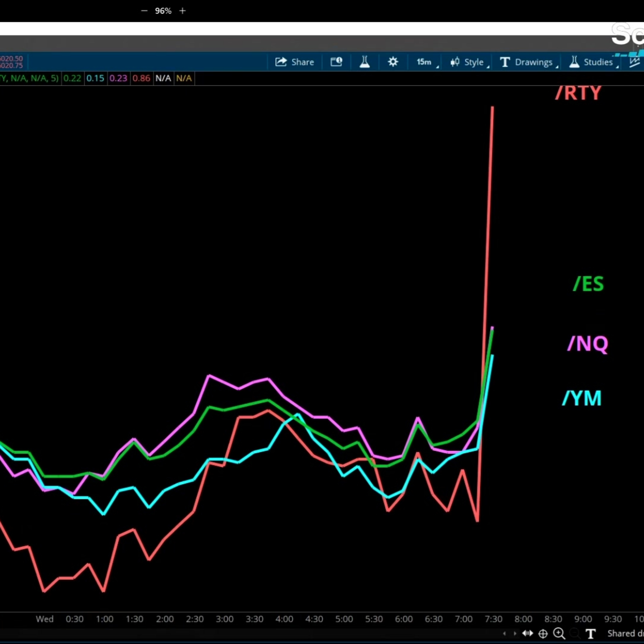
Task: Click the scroll left arrow at chart bottom
Action: pyautogui.click(x=504, y=633)
